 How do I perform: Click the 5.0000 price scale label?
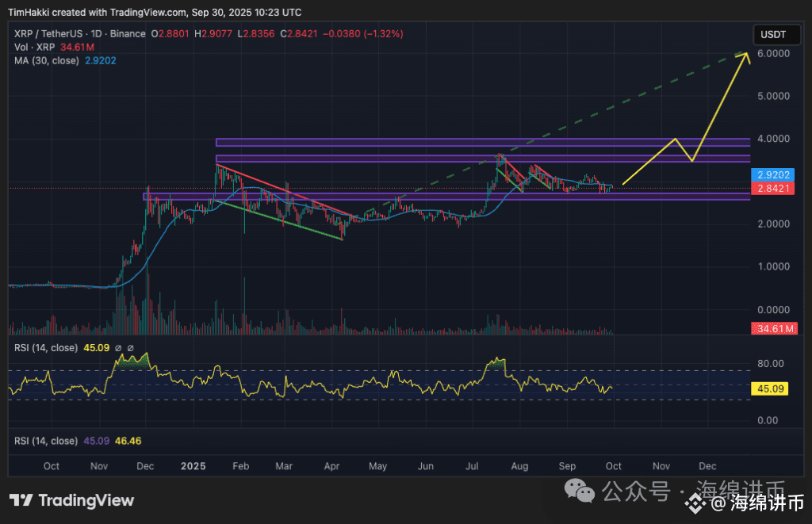pos(773,96)
